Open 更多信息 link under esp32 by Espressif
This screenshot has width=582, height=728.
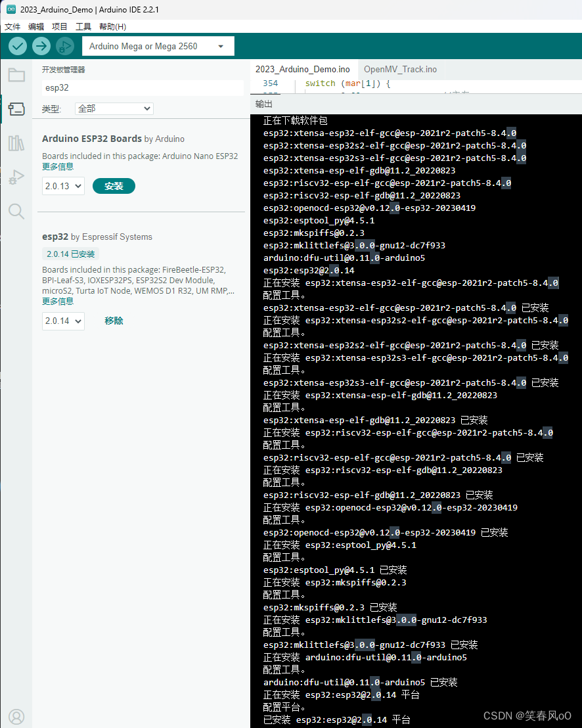pos(58,302)
